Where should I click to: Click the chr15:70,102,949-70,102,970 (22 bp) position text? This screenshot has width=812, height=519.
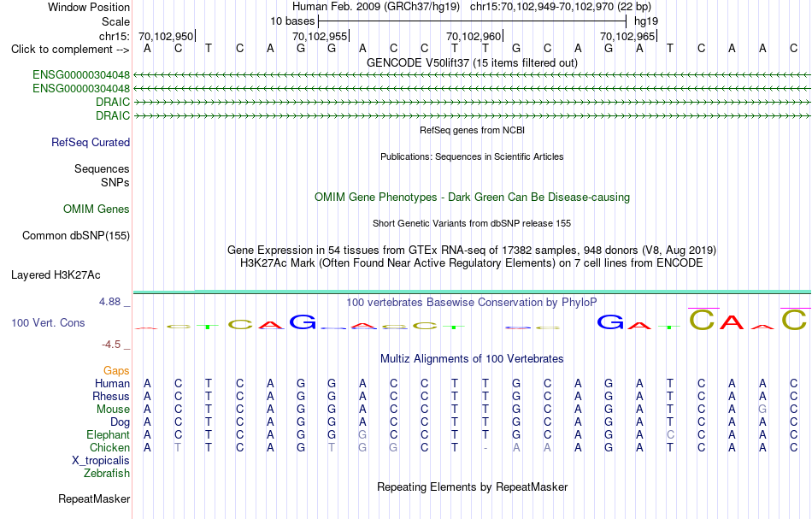click(561, 7)
